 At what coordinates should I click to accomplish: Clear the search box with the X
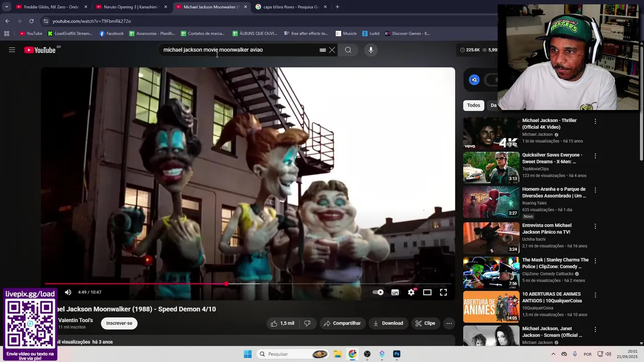[332, 50]
